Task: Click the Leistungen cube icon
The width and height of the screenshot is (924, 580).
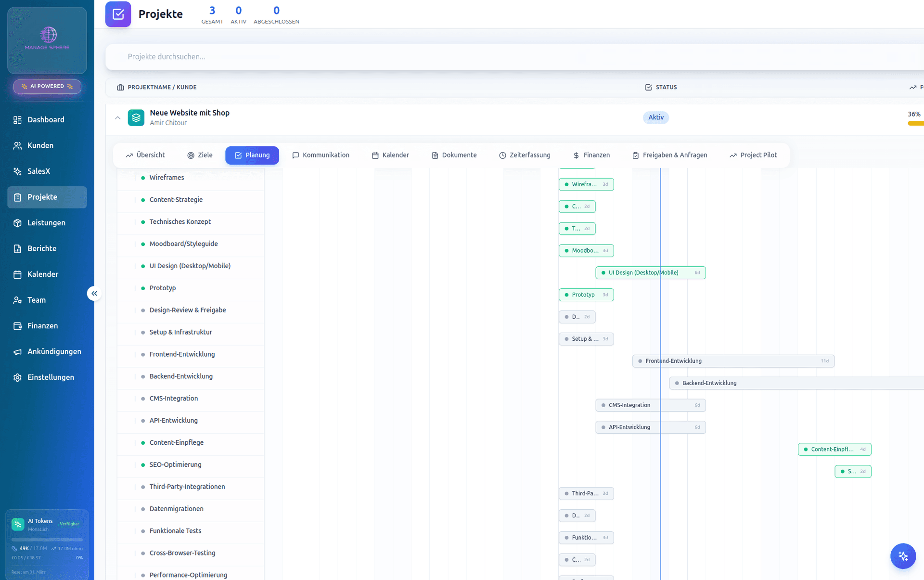Action: pyautogui.click(x=17, y=223)
